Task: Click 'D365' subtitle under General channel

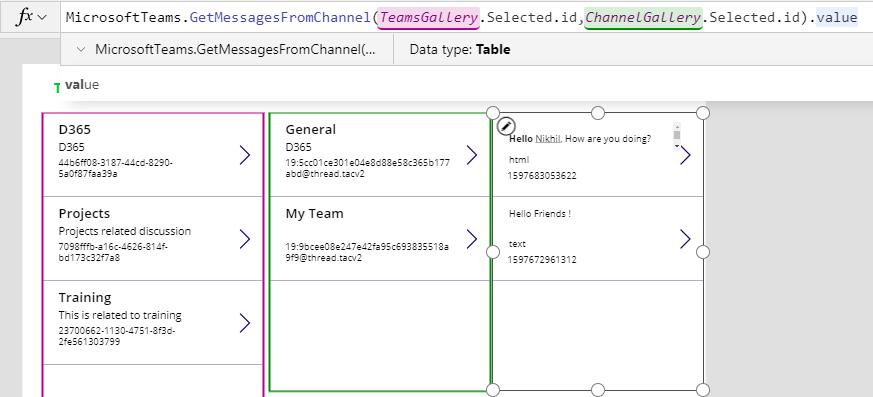Action: tap(298, 148)
